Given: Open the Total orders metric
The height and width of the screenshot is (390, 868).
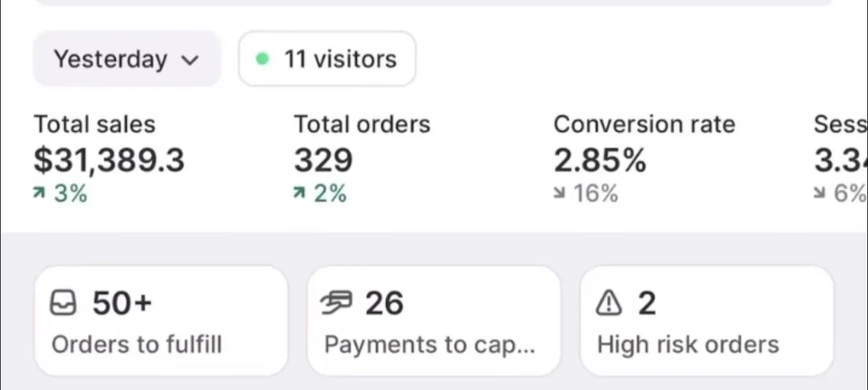Looking at the screenshot, I should click(362, 158).
